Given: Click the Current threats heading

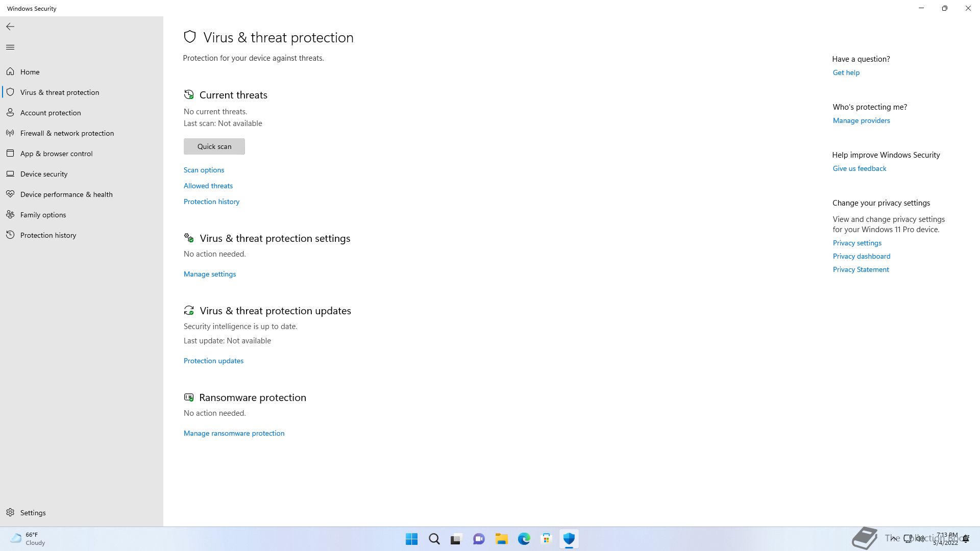Looking at the screenshot, I should (233, 95).
